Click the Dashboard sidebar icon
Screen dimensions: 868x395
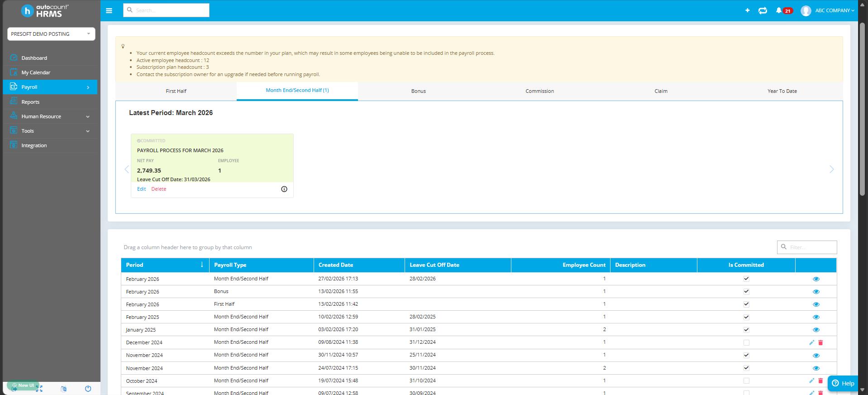(x=14, y=58)
